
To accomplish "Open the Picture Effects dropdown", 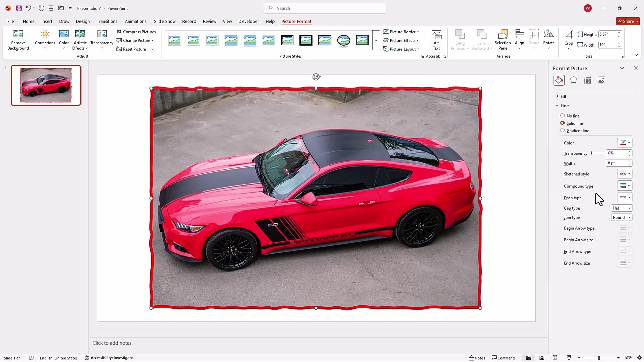I will [x=401, y=40].
